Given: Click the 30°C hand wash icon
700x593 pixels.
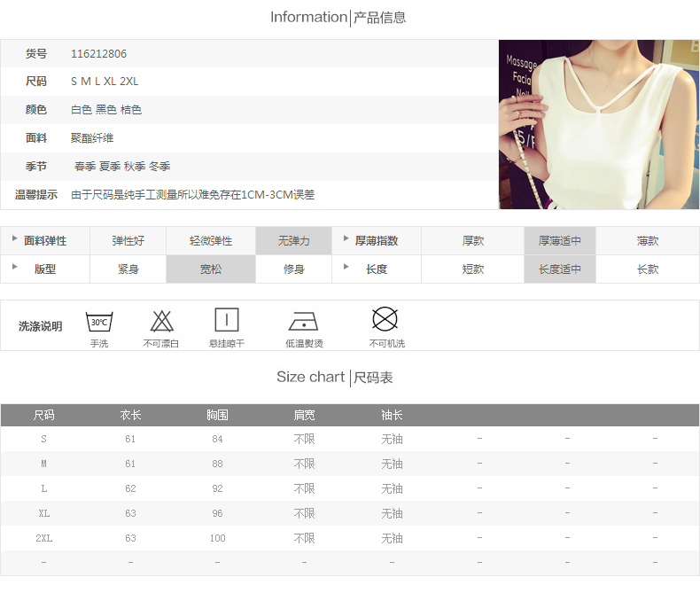Looking at the screenshot, I should [x=98, y=321].
